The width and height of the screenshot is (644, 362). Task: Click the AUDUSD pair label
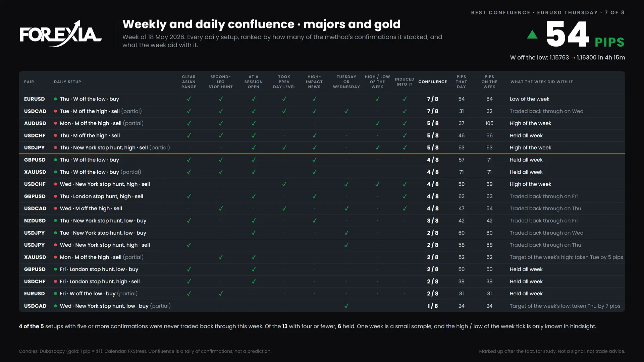click(x=35, y=123)
